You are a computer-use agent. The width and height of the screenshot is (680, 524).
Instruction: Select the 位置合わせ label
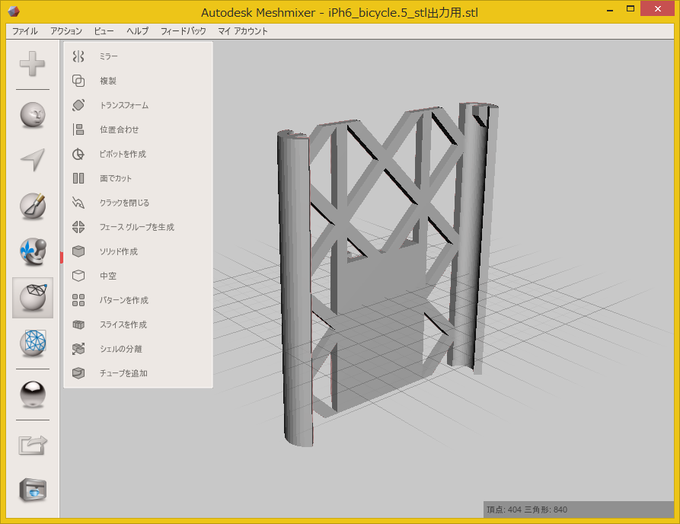(x=119, y=130)
